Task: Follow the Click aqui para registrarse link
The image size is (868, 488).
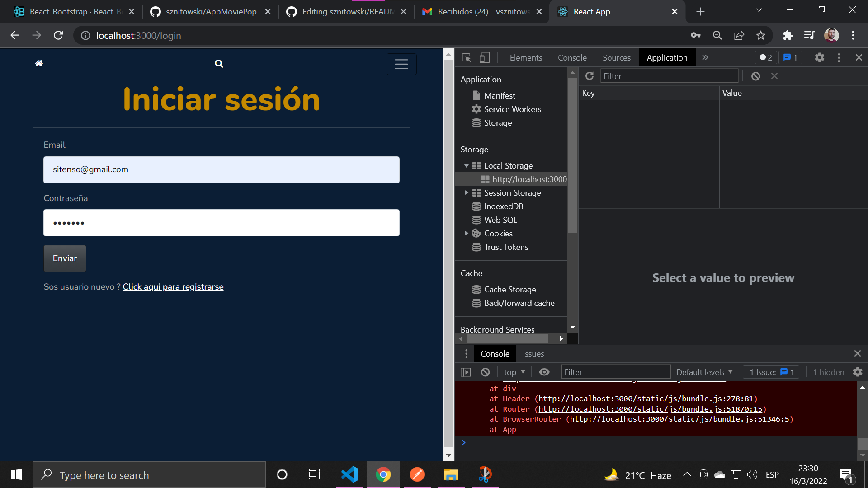Action: (x=173, y=287)
